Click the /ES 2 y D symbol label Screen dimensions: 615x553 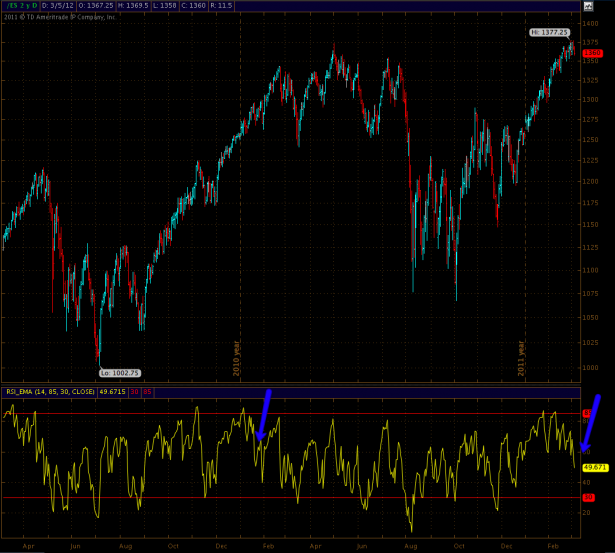22,5
